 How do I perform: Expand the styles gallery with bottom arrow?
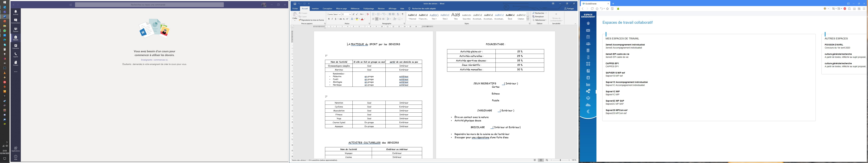point(528,20)
